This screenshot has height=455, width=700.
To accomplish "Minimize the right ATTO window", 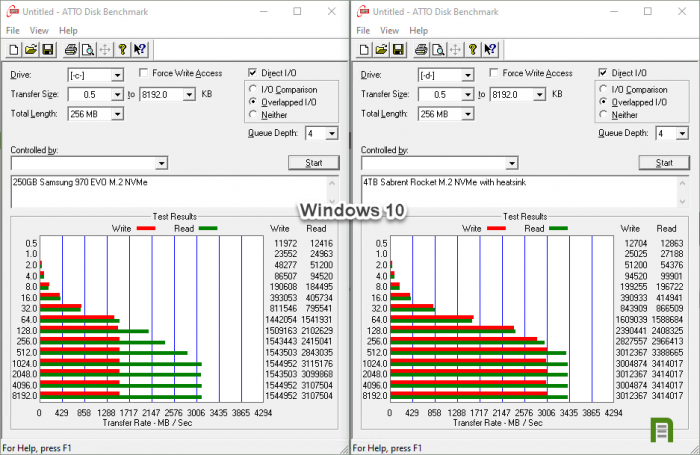I will click(614, 11).
